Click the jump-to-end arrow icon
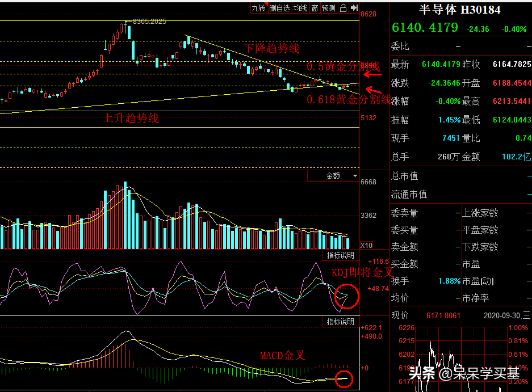532x392 pixels. [354, 8]
